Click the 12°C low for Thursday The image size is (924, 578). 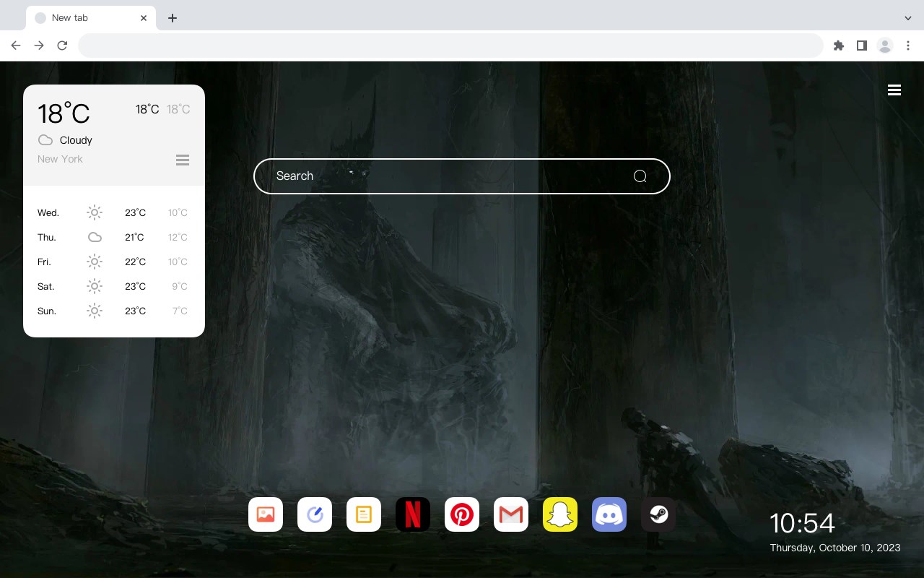click(178, 237)
